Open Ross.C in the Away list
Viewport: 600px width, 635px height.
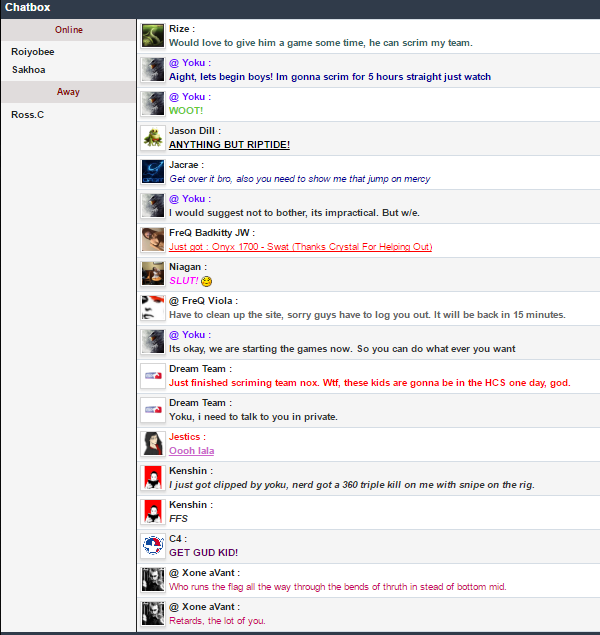[28, 115]
